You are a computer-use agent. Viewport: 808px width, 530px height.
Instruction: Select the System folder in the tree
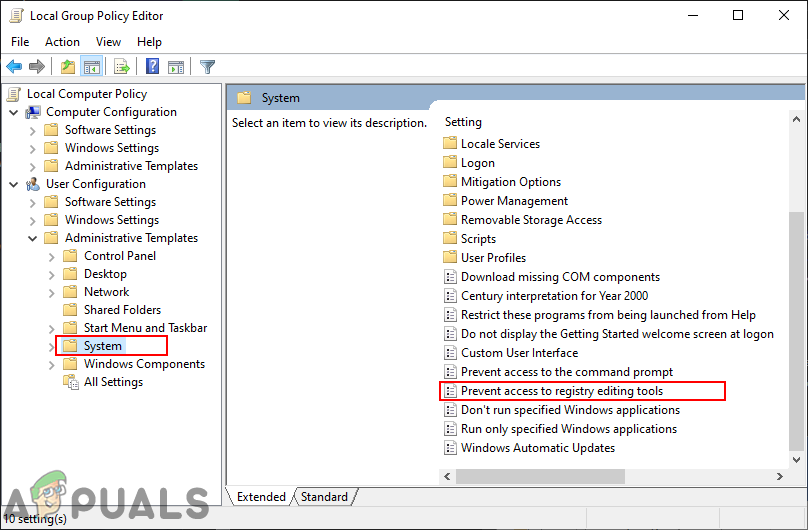click(103, 346)
